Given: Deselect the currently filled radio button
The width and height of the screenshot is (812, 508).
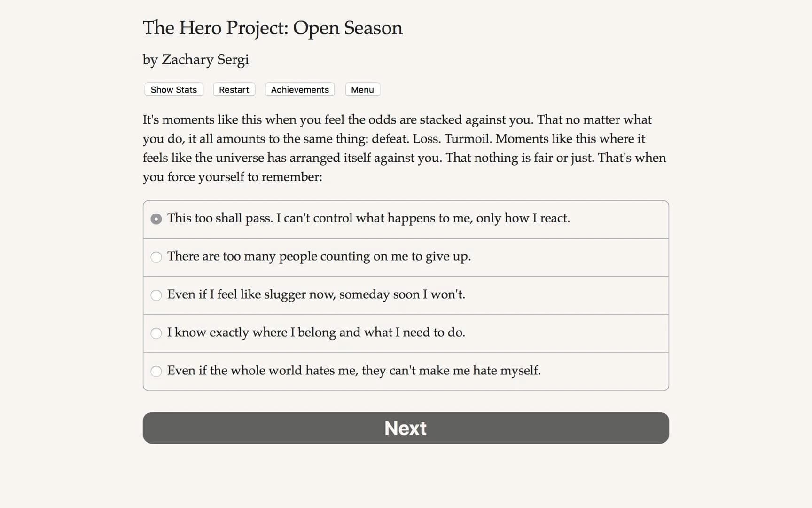Looking at the screenshot, I should click(156, 219).
